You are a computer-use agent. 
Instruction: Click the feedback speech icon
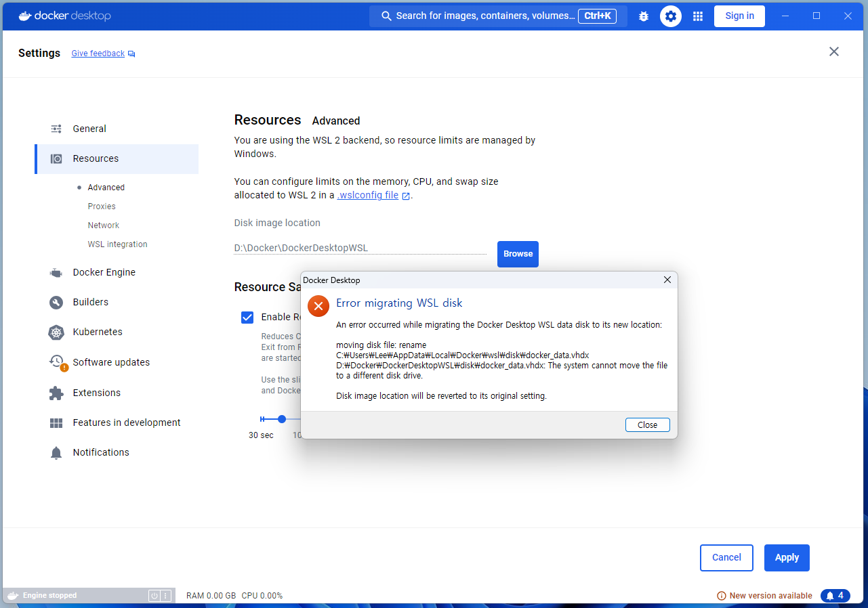point(131,53)
